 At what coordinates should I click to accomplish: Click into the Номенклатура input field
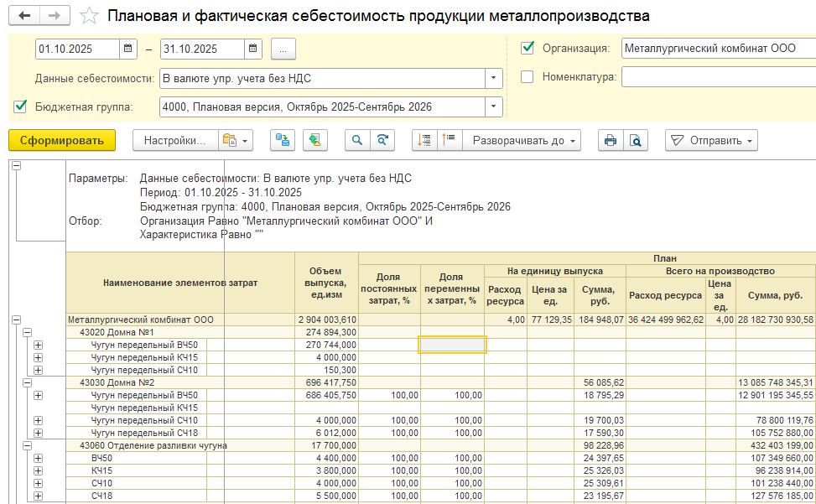click(x=717, y=77)
